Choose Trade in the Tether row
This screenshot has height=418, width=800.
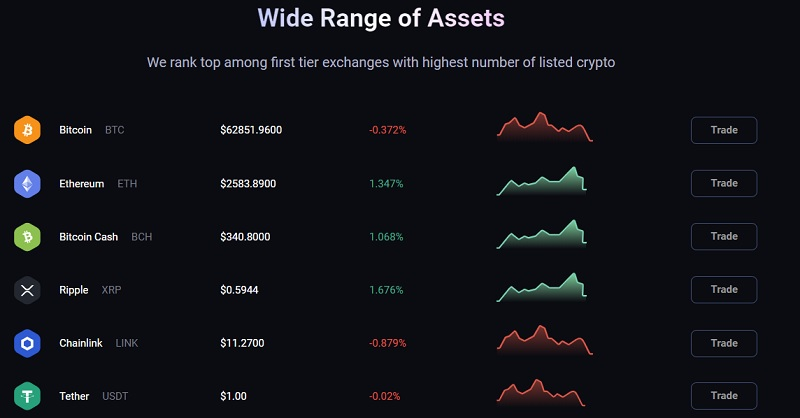pyautogui.click(x=724, y=396)
